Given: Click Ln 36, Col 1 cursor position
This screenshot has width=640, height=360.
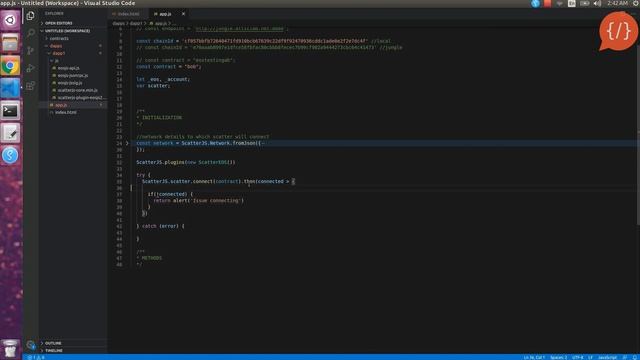Looking at the screenshot, I should [x=534, y=357].
